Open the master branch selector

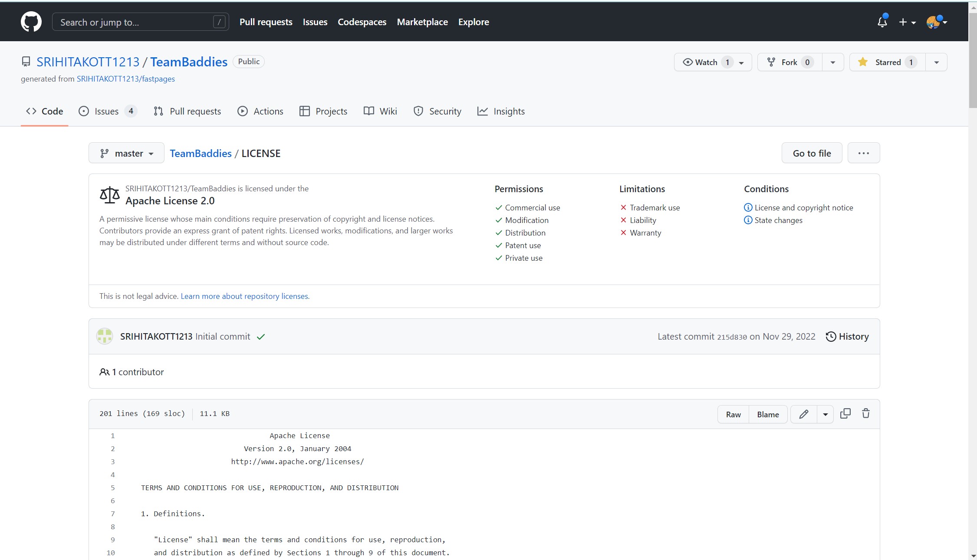pos(126,153)
